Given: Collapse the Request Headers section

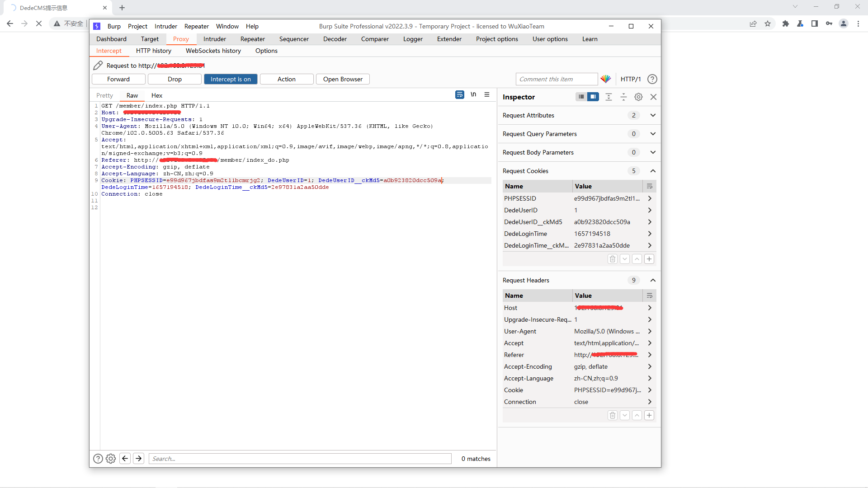Looking at the screenshot, I should [653, 280].
